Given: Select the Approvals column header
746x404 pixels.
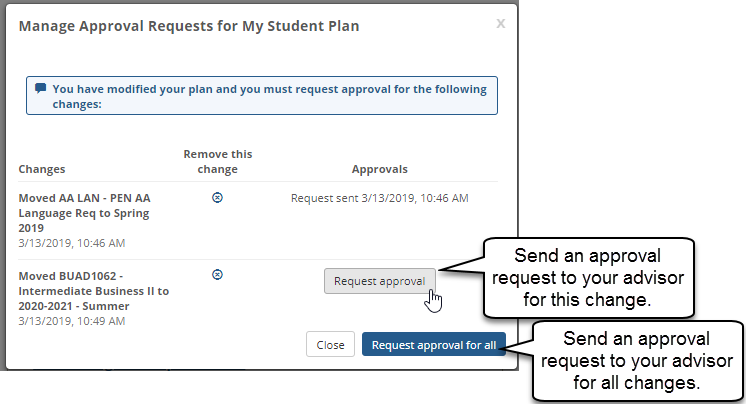Looking at the screenshot, I should coord(379,170).
